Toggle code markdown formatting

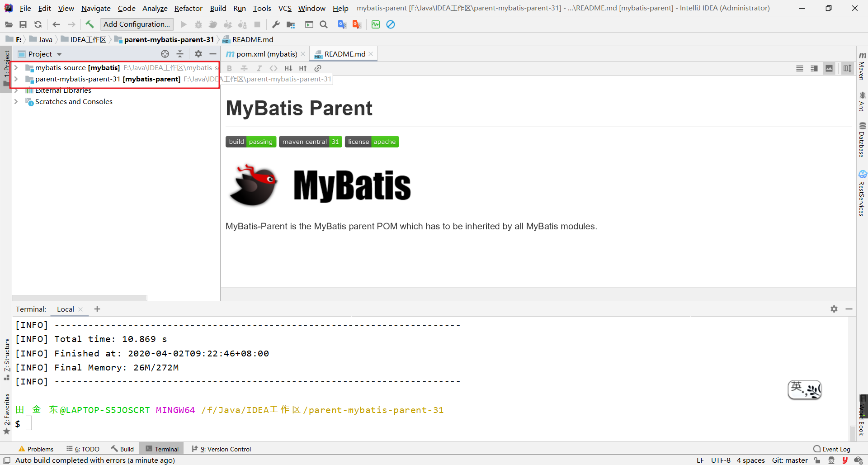tap(274, 68)
